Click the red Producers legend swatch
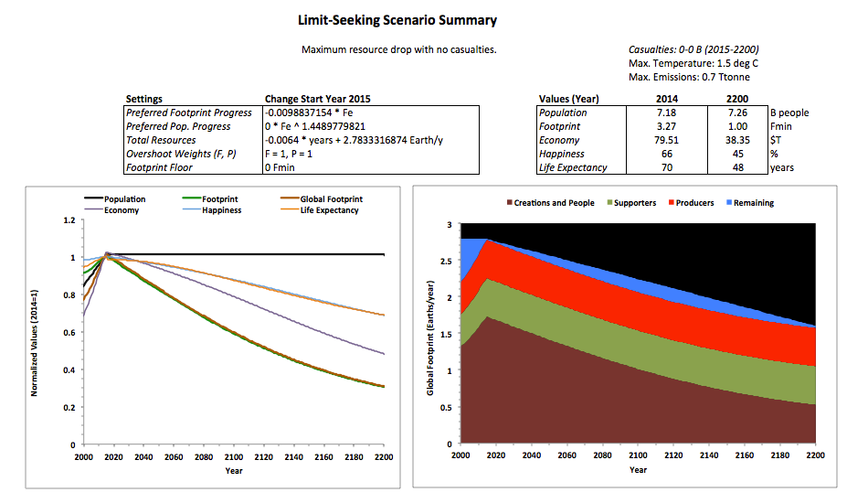Image resolution: width=868 pixels, height=503 pixels. click(x=674, y=203)
